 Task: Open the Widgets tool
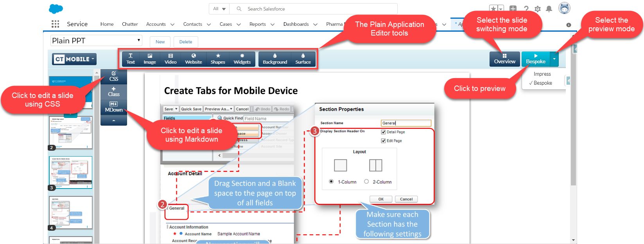point(242,59)
